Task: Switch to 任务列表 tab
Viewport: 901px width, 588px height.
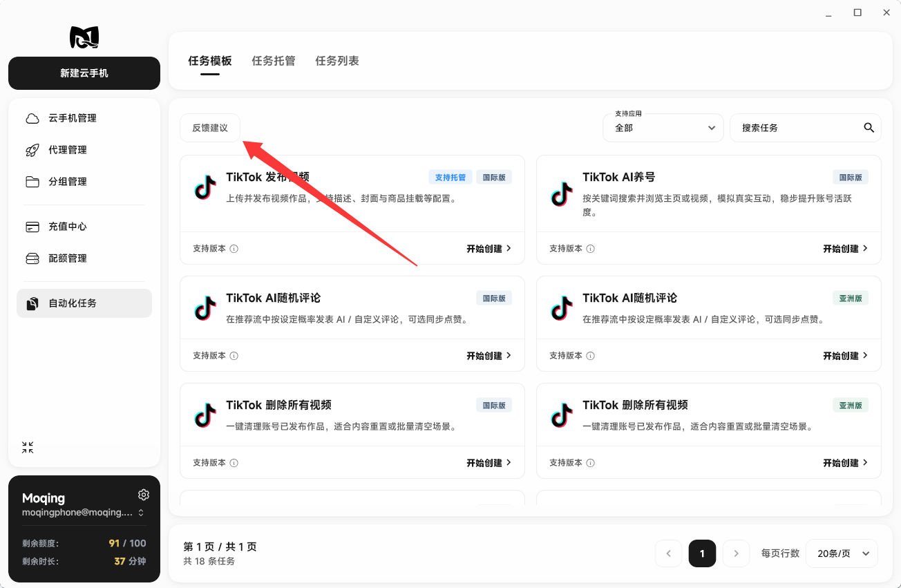Action: click(337, 61)
